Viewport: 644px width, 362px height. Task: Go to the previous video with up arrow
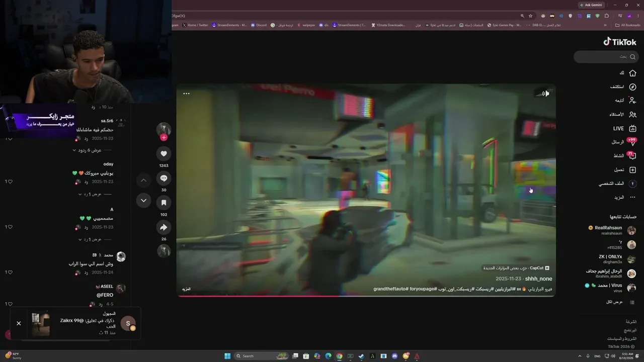(143, 180)
